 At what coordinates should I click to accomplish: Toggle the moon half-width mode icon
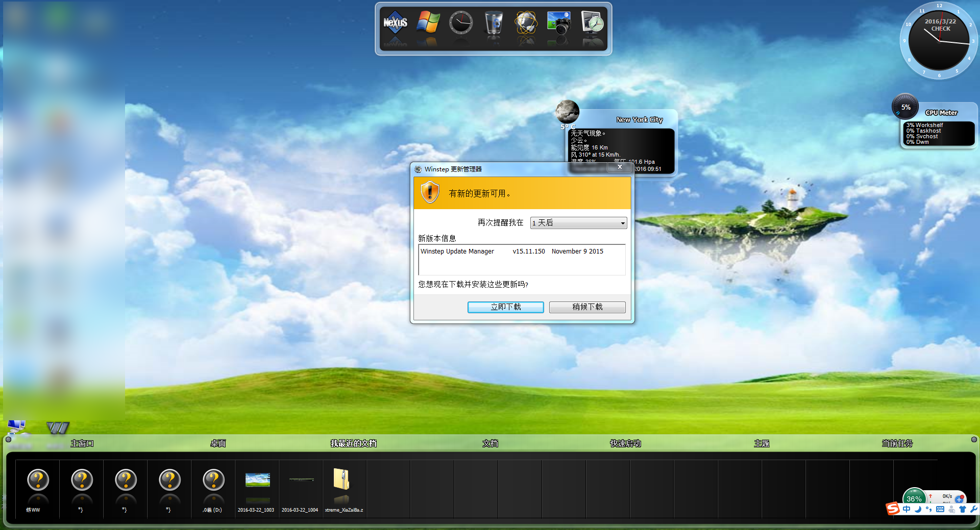(918, 509)
